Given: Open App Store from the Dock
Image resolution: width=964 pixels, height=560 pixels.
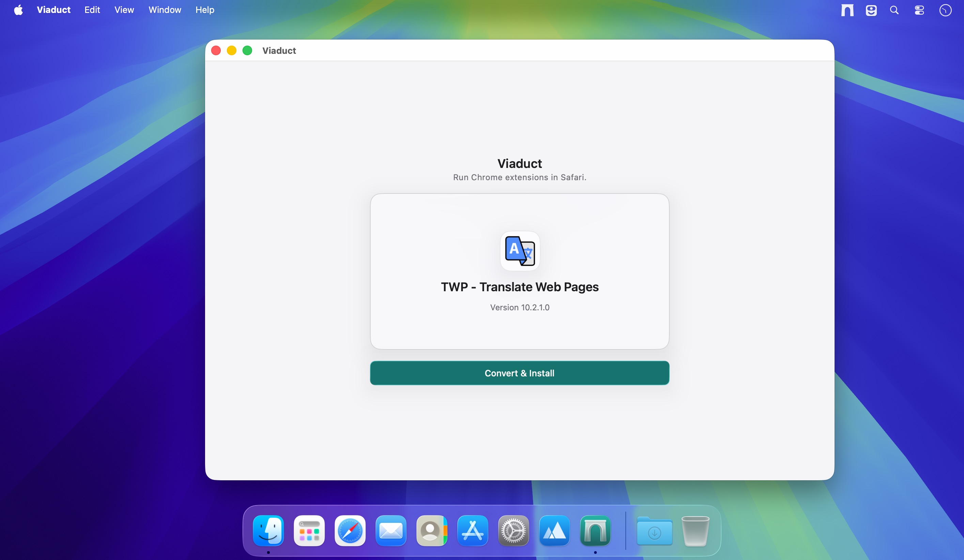Looking at the screenshot, I should point(473,531).
